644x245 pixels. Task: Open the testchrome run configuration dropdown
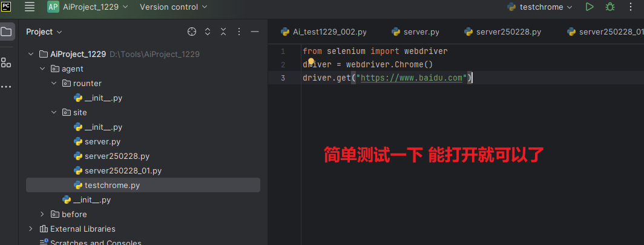(540, 7)
